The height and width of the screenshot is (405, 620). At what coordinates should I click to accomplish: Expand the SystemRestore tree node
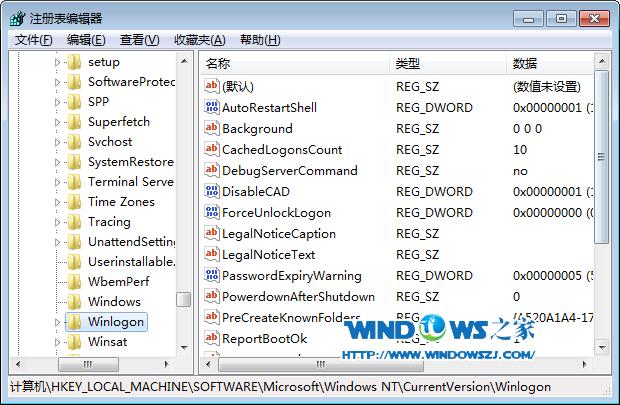(57, 162)
